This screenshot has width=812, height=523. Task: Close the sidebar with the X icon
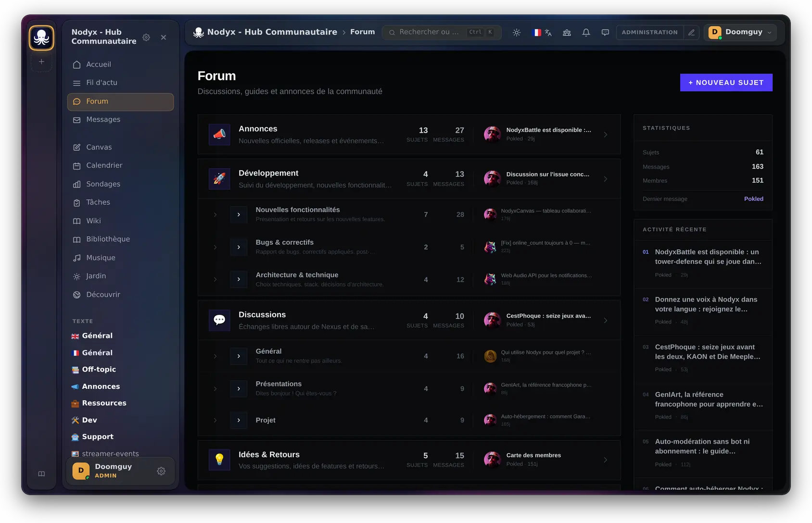164,37
